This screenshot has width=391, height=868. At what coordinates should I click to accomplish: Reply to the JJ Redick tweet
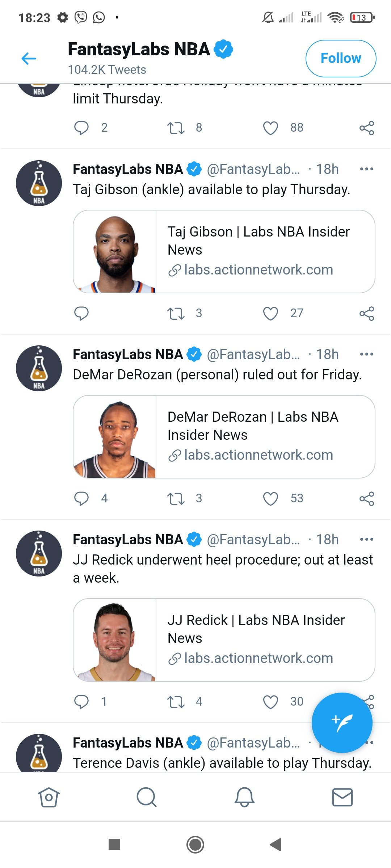click(x=81, y=702)
